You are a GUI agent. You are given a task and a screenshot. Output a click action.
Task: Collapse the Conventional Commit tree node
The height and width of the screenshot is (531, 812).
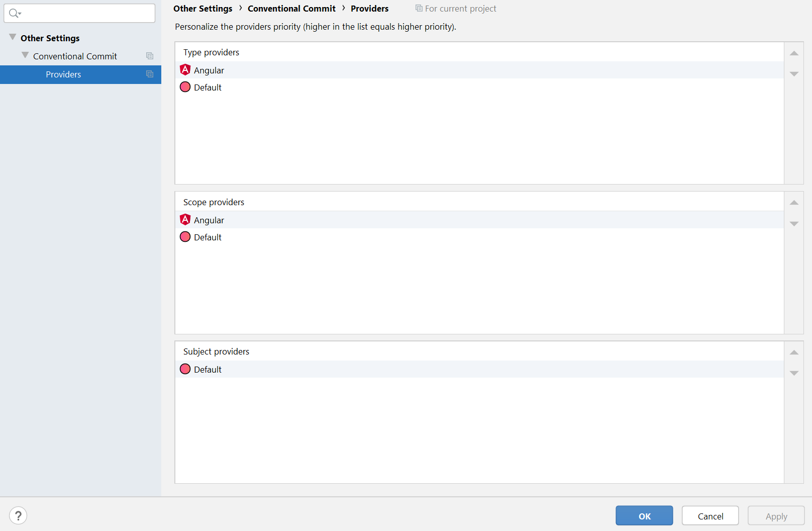25,55
